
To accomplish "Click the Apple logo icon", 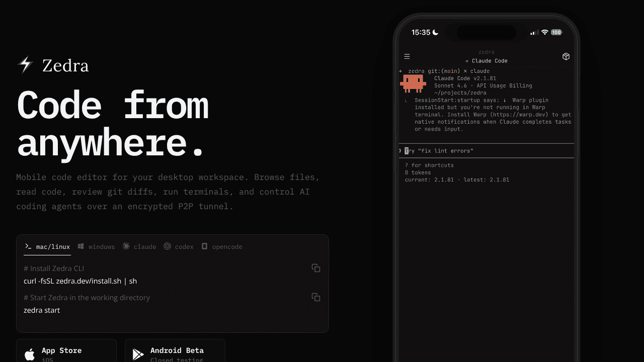I will coord(30,354).
